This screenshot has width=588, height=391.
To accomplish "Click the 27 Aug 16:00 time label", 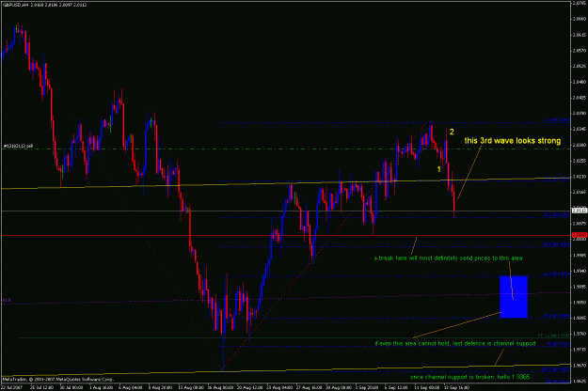I will [309, 387].
